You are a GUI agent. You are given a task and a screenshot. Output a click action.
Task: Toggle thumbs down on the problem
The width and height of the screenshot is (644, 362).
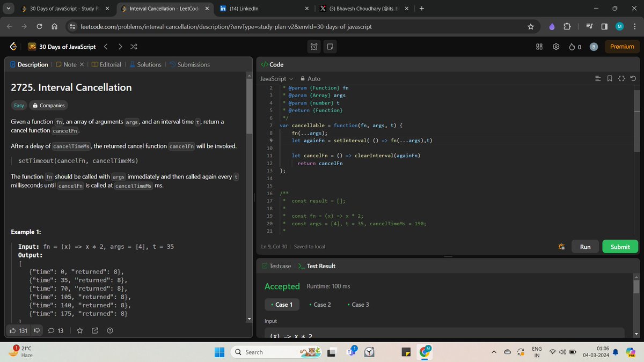click(36, 330)
